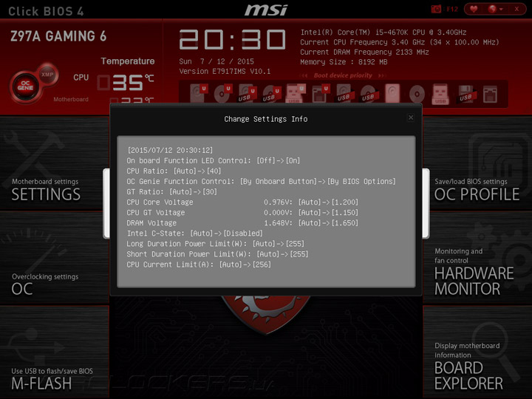
Task: Click the 'Current DRAM Frequency 2133 MHz' text
Action: 364,52
